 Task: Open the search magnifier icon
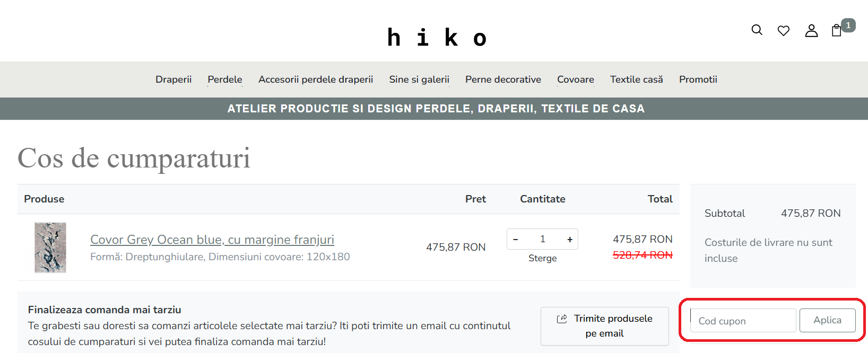[x=757, y=30]
